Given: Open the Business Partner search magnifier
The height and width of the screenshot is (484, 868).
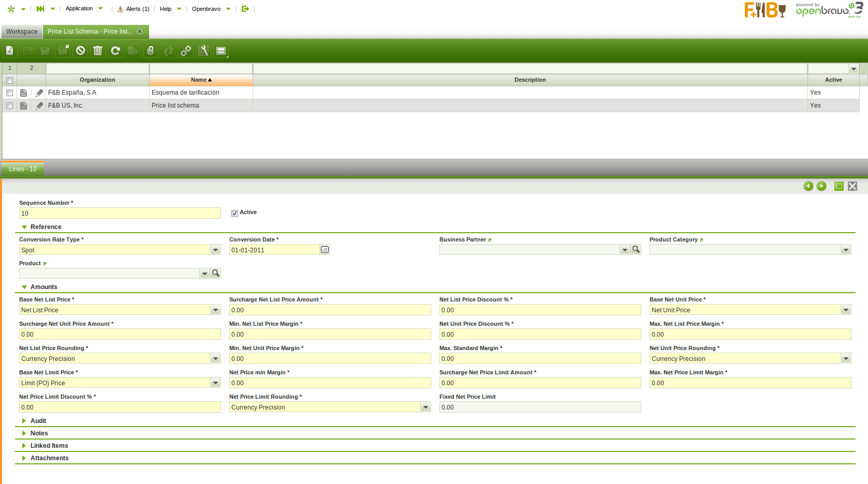Looking at the screenshot, I should tap(636, 250).
